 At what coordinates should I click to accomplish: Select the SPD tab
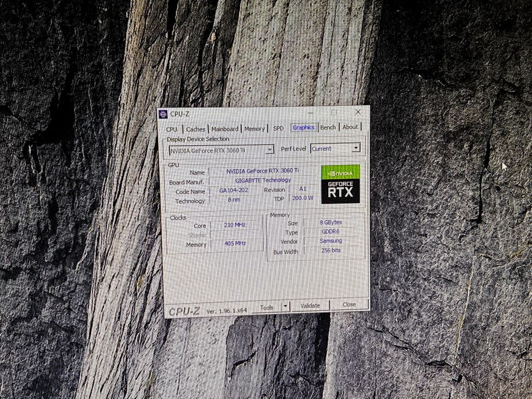(278, 128)
